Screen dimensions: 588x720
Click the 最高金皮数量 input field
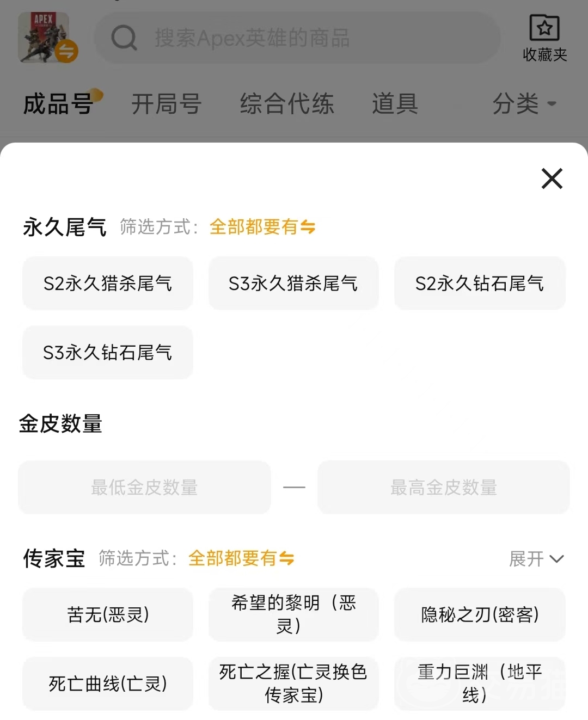click(443, 488)
